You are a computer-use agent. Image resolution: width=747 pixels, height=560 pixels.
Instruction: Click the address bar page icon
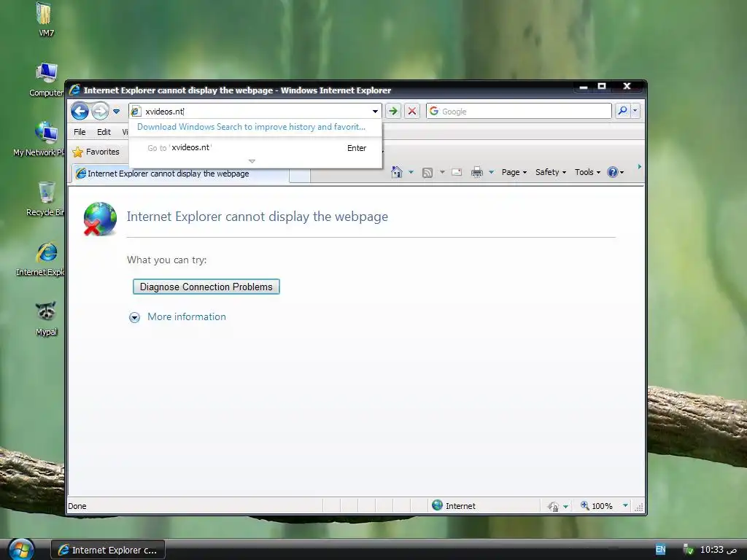136,112
